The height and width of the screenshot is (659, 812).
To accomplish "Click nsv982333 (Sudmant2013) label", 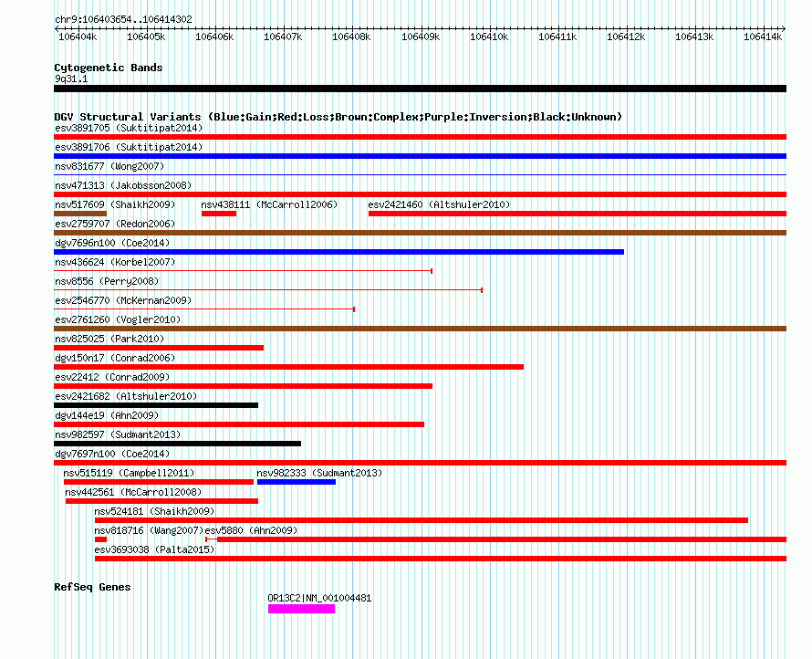I will pos(319,473).
